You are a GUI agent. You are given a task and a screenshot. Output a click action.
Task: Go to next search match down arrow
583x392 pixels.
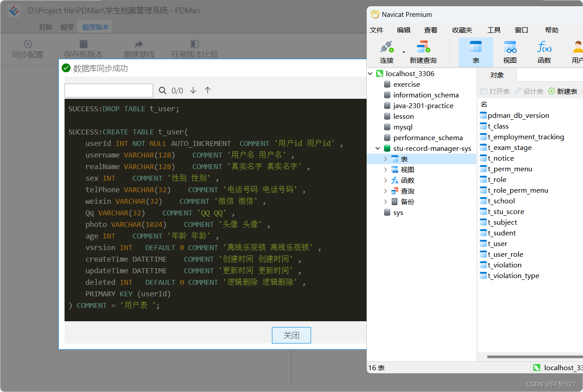tap(193, 90)
